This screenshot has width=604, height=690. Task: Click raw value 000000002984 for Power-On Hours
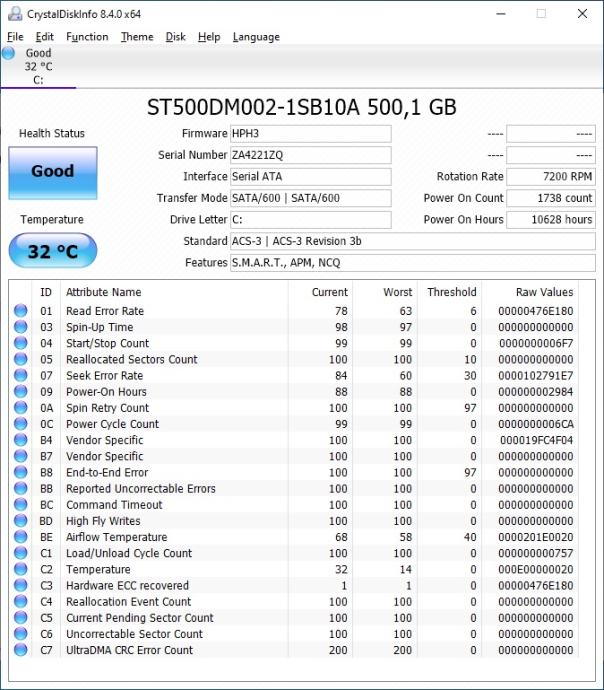pos(536,392)
